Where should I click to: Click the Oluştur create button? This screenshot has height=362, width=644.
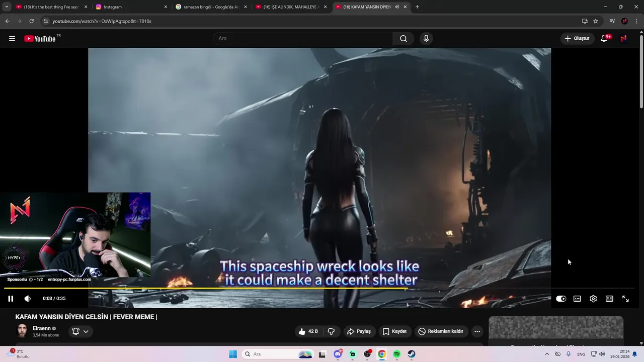(577, 39)
